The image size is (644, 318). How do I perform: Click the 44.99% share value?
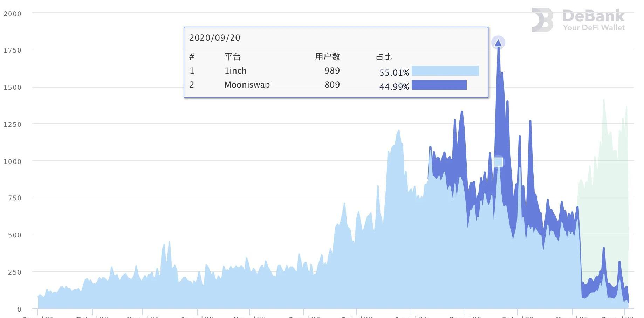394,87
